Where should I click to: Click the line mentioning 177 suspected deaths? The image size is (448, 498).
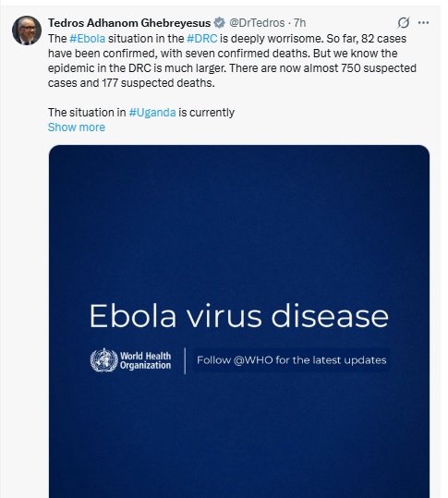pyautogui.click(x=131, y=83)
